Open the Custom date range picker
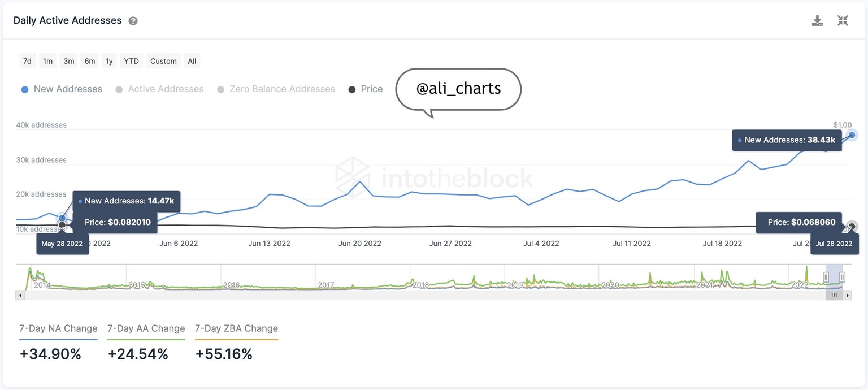The width and height of the screenshot is (868, 390). [163, 61]
